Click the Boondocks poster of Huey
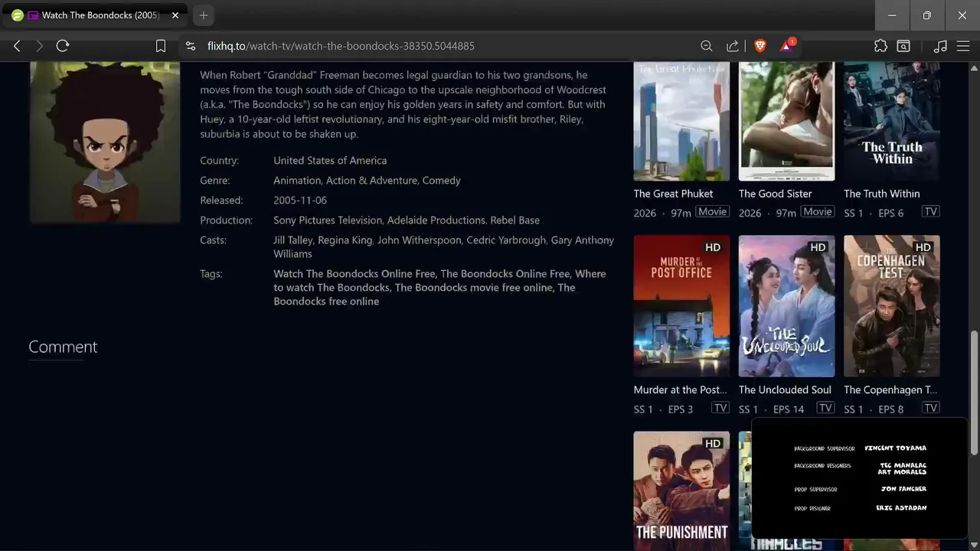This screenshot has width=980, height=551. (105, 142)
